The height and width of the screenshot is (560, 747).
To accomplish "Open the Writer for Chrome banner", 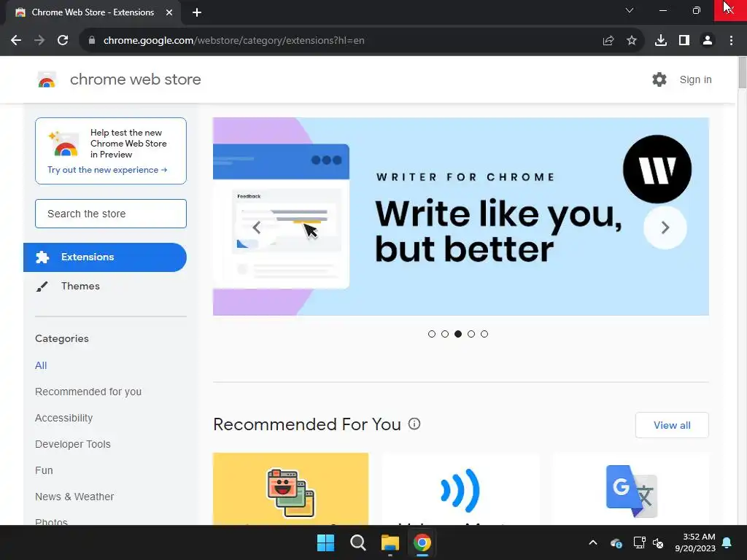I will [461, 217].
